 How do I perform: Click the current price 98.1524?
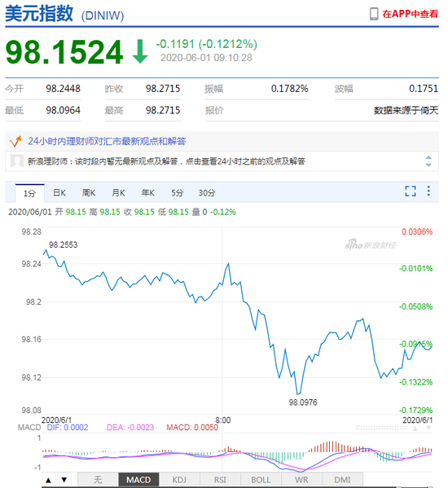coord(64,52)
